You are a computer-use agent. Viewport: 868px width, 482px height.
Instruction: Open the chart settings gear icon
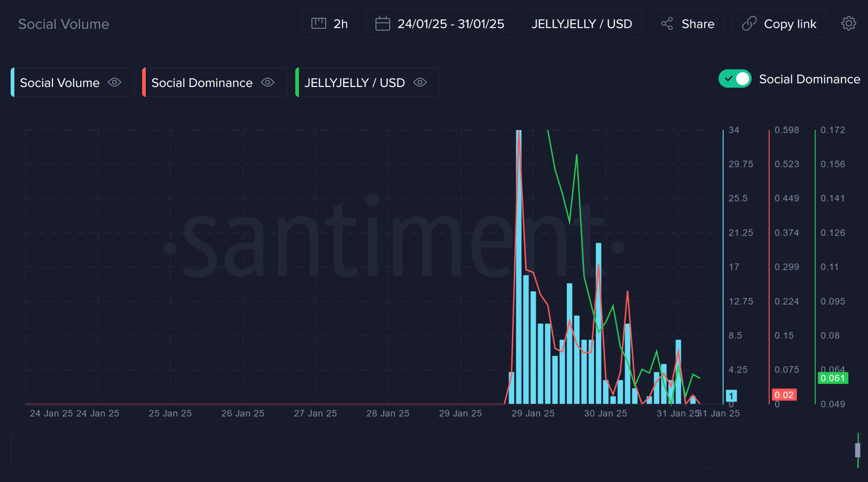coord(848,24)
